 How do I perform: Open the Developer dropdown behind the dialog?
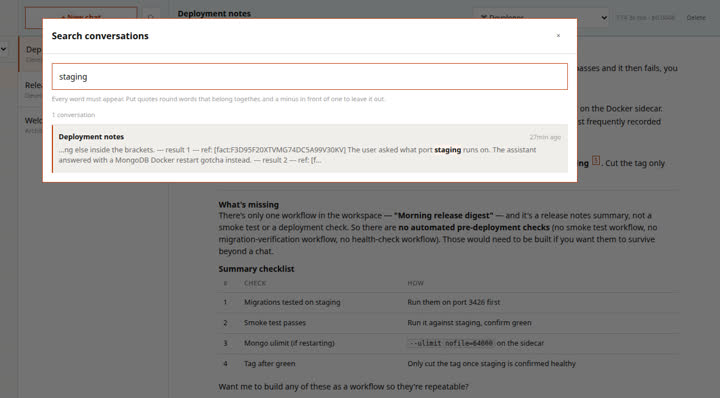(x=541, y=17)
